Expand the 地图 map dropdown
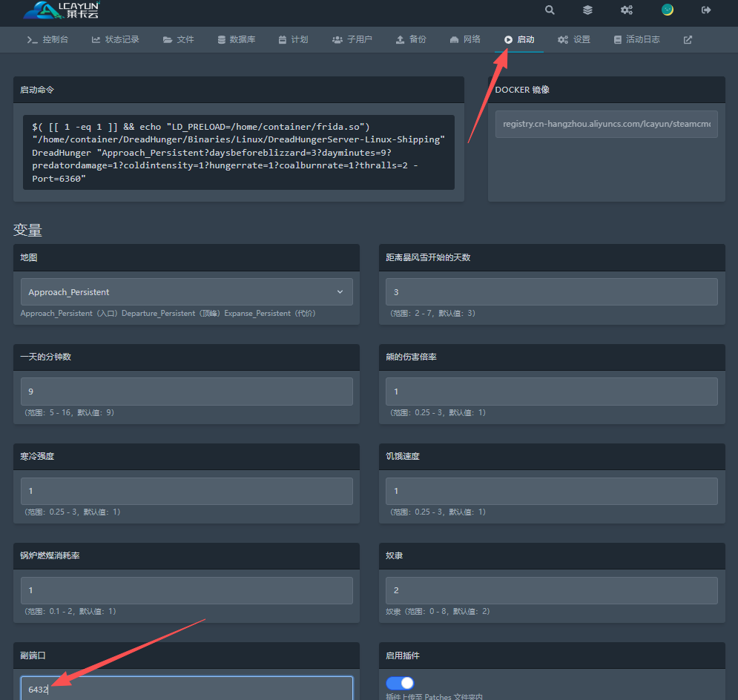This screenshot has height=700, width=738. (x=186, y=292)
